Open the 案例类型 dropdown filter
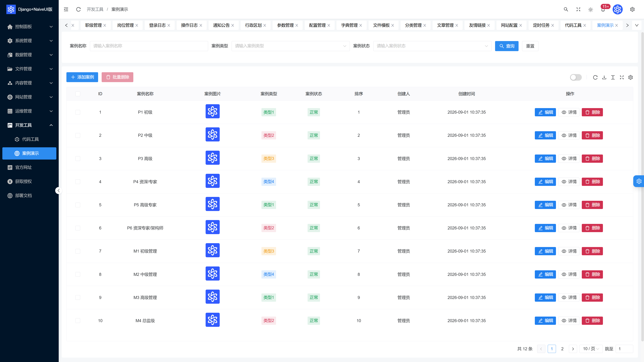The image size is (644, 362). 290,46
